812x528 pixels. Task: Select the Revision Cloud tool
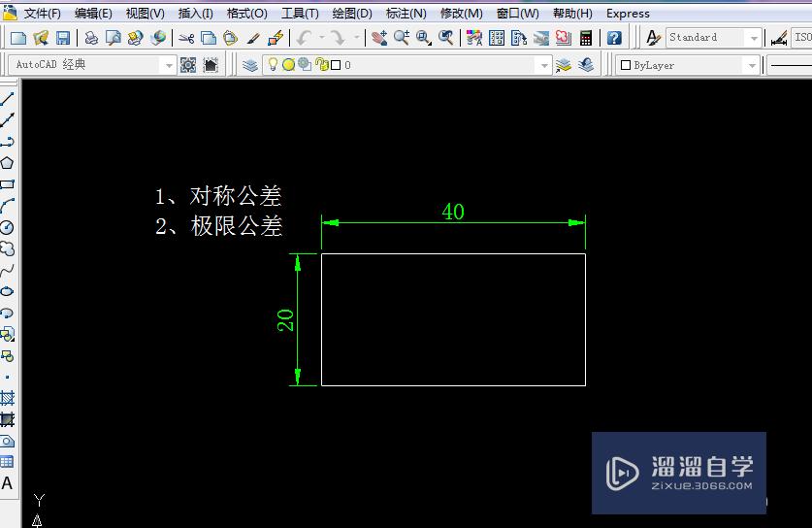(x=7, y=248)
